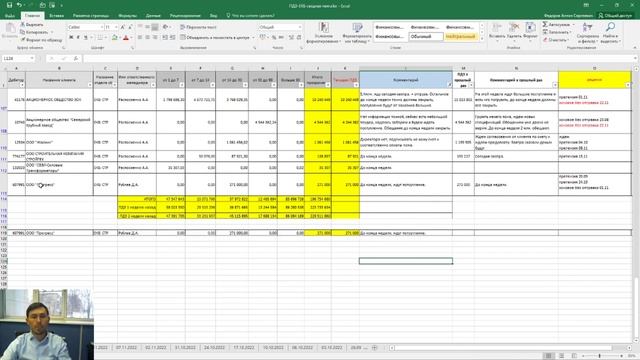Click the Save icon in quick access toolbar
Viewport: 640px width, 360px height.
(x=9, y=5)
